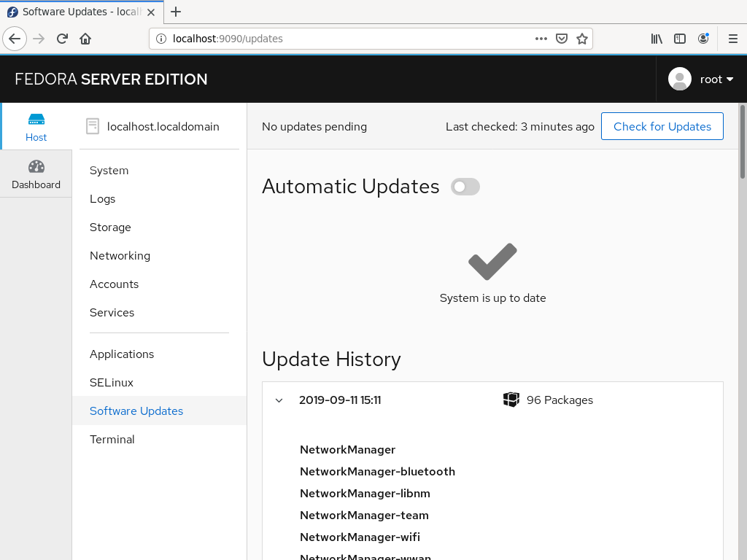Click the Fedora Server Edition title
Screen dimensions: 747x560
[x=111, y=79]
